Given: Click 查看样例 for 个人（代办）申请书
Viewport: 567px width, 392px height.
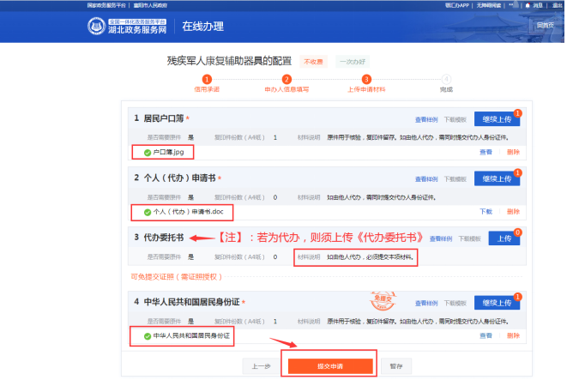Looking at the screenshot, I should (427, 179).
